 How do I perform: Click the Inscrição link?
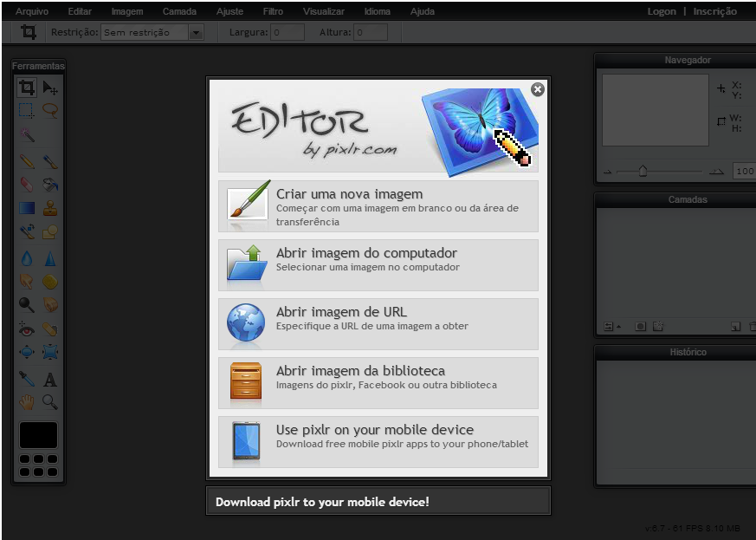(715, 11)
